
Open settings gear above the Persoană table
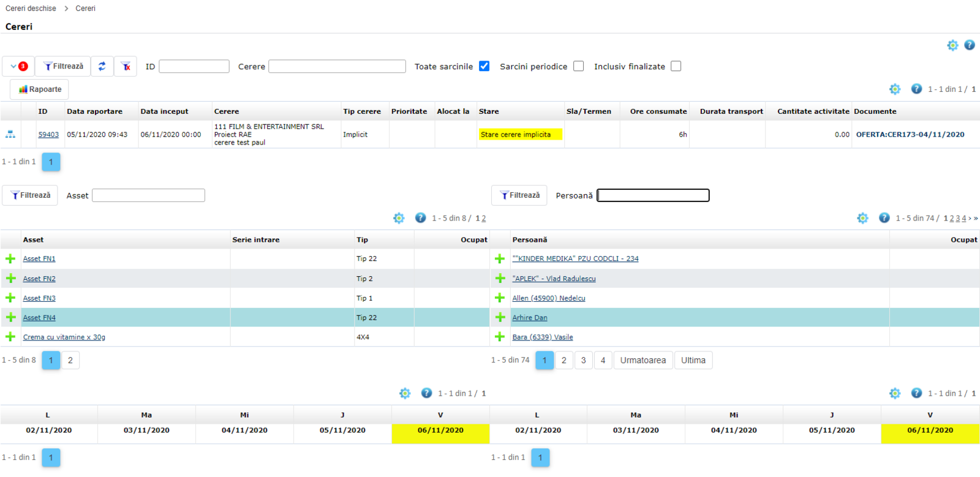tap(862, 218)
